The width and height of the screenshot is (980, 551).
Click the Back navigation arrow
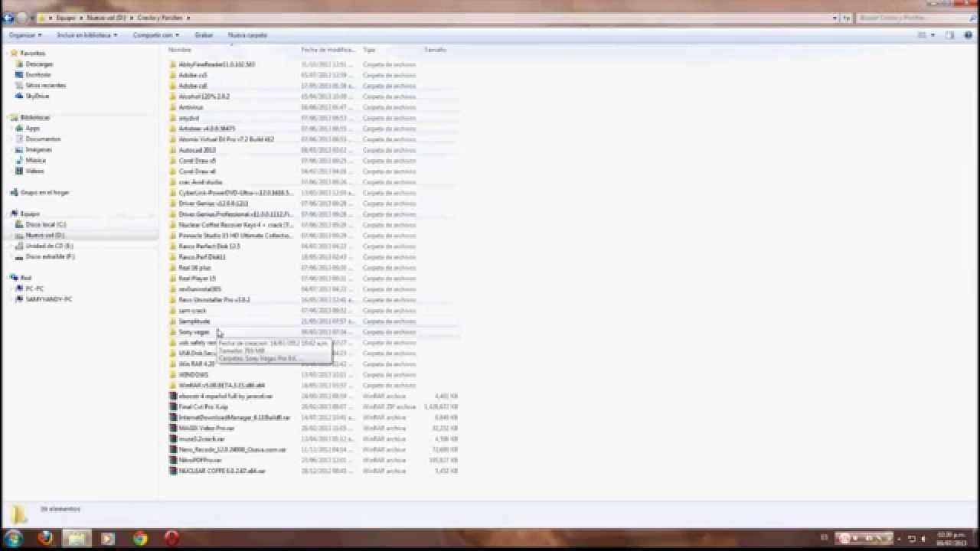pos(8,17)
